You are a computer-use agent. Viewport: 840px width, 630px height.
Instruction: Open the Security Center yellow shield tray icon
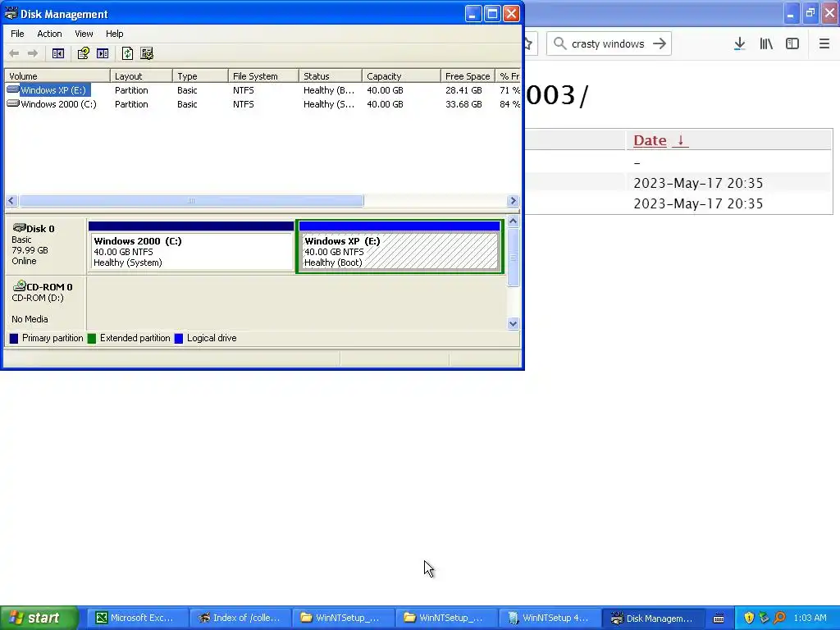[x=749, y=618]
